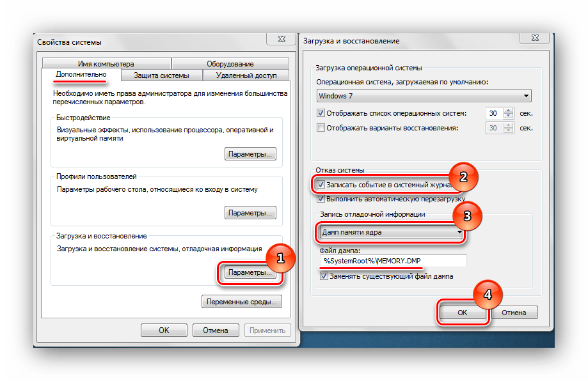Confirm with OK in Загрузка и восстановление dialog

tap(463, 313)
